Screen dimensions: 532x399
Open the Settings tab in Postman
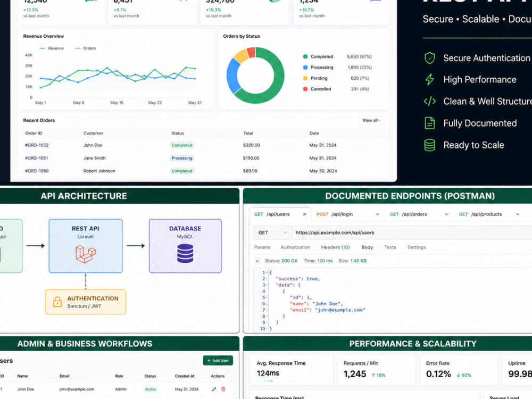417,247
